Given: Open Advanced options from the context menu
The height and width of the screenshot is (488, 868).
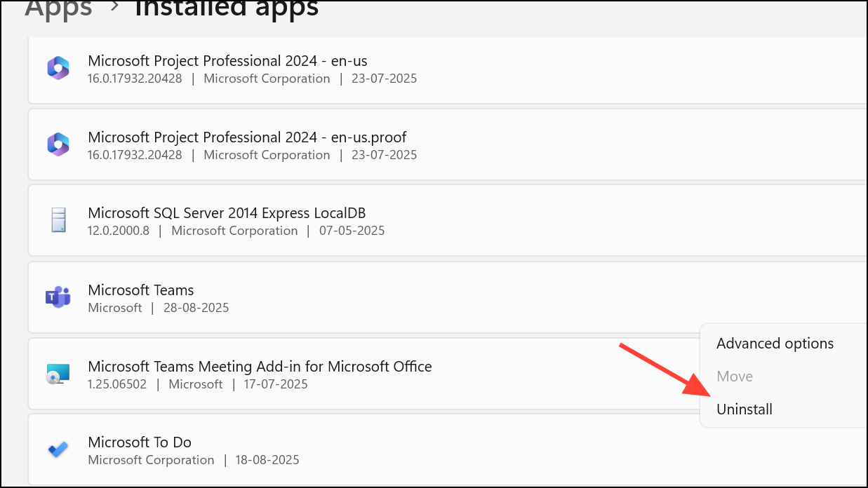Looking at the screenshot, I should coord(775,344).
